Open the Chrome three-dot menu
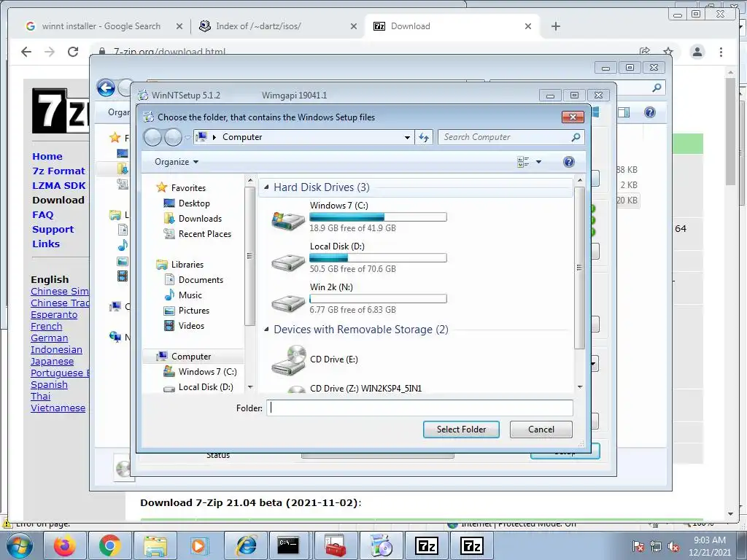Screen dimensions: 747x560 click(721, 52)
